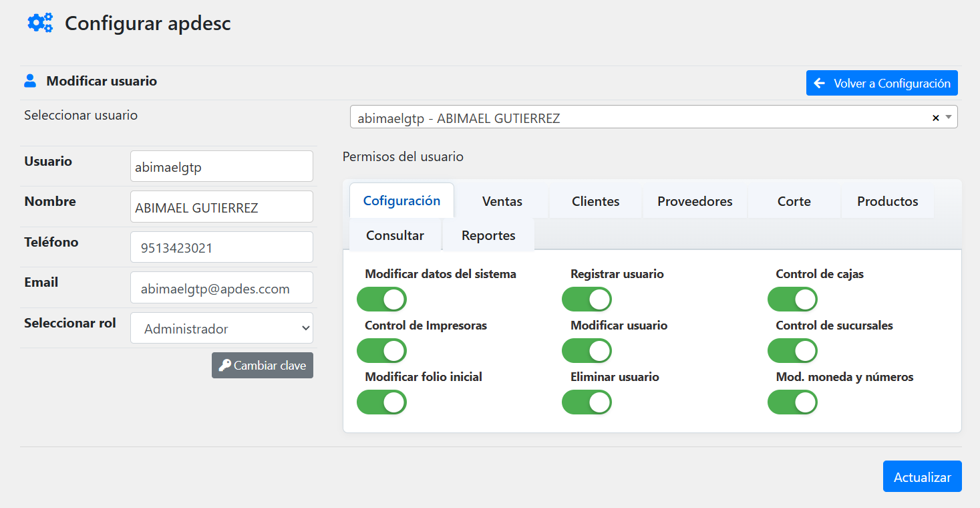The height and width of the screenshot is (508, 980).
Task: Turn off Control de cajas toggle
Action: [x=792, y=299]
